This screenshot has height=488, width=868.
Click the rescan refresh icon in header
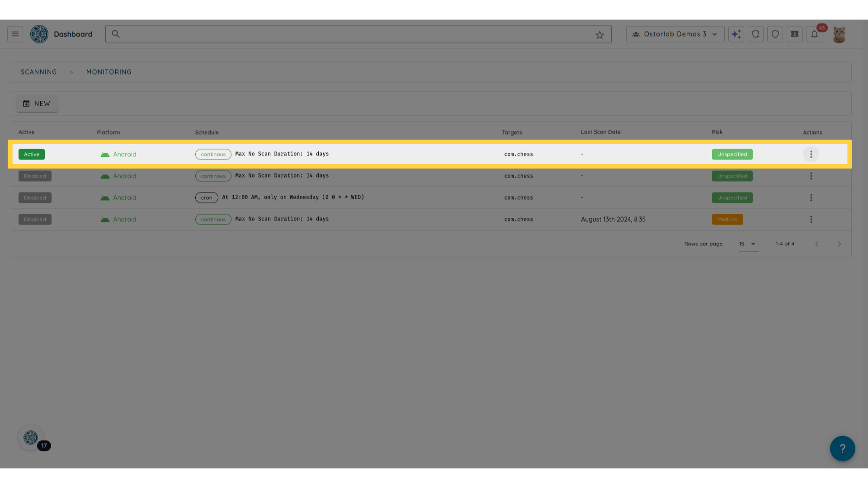click(755, 34)
